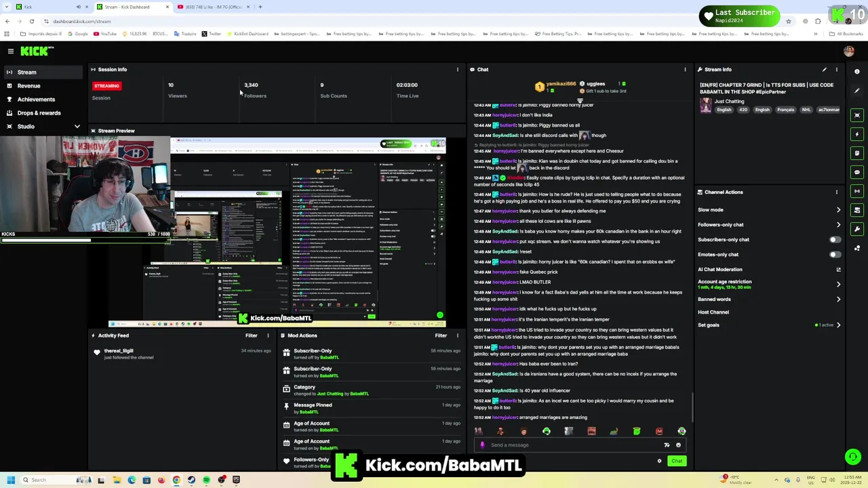868x488 pixels.
Task: Click Host Channel action
Action: click(713, 312)
